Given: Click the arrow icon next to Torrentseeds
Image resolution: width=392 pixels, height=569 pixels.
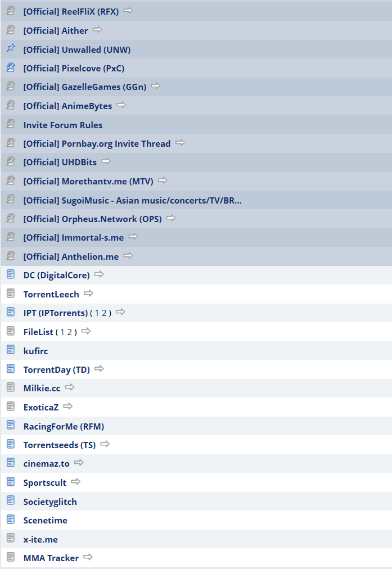Looking at the screenshot, I should (105, 444).
